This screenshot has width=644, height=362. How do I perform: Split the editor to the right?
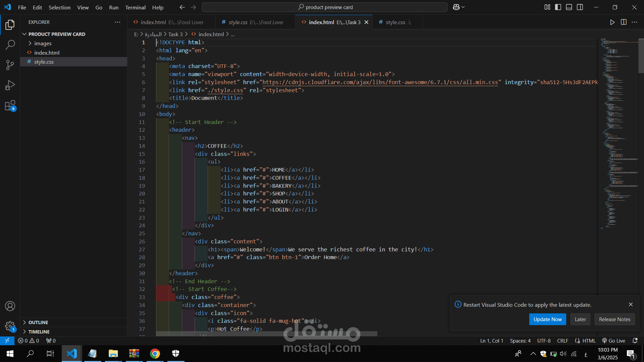(624, 22)
